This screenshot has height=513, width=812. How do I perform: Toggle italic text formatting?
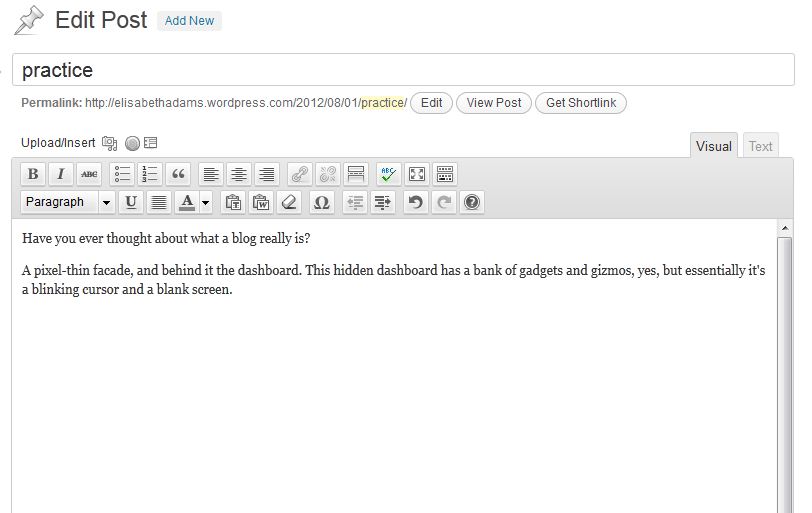[61, 174]
